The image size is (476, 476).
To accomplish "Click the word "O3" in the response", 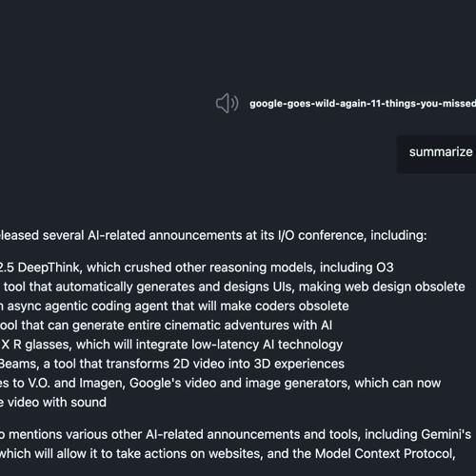I will [x=385, y=268].
